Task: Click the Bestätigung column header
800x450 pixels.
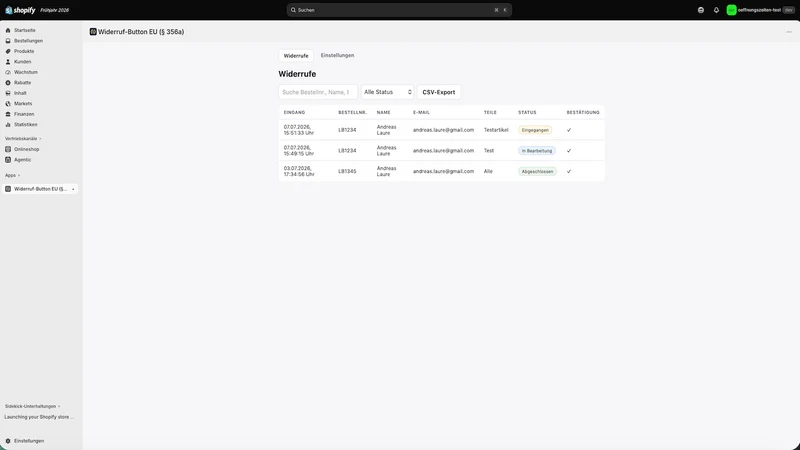Action: pyautogui.click(x=583, y=112)
